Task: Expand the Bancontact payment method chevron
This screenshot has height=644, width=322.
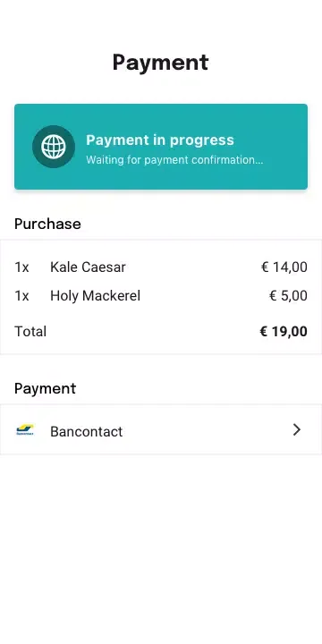Action: click(x=297, y=430)
